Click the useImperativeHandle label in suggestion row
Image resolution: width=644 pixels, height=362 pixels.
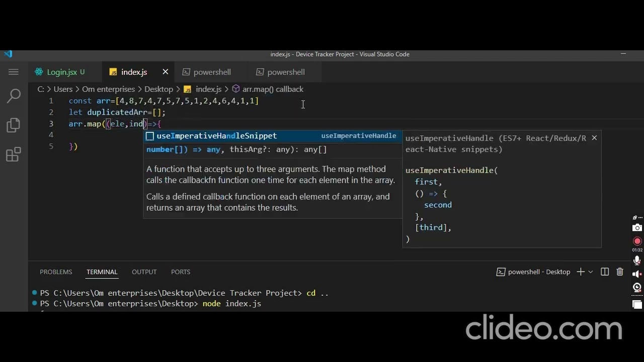click(359, 136)
